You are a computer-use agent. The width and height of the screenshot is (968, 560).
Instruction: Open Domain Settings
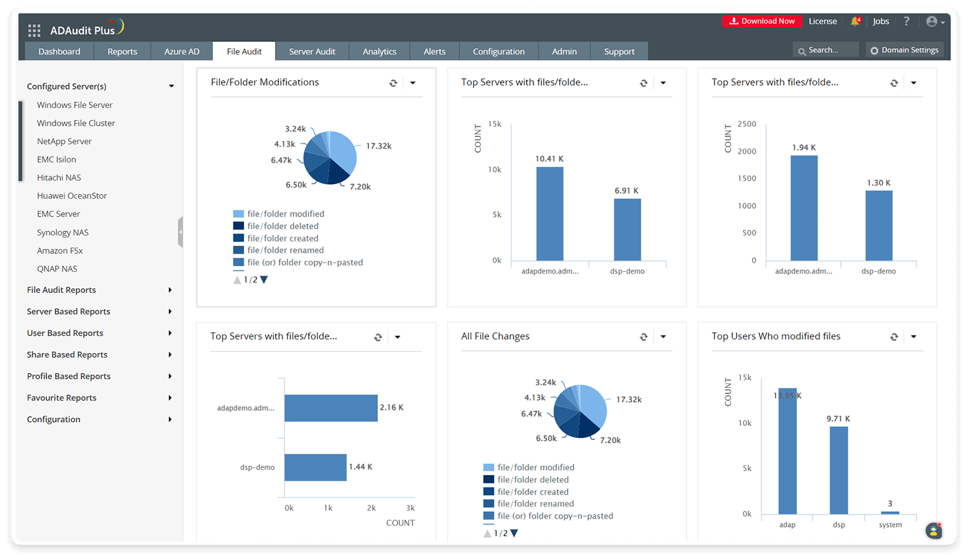click(904, 50)
